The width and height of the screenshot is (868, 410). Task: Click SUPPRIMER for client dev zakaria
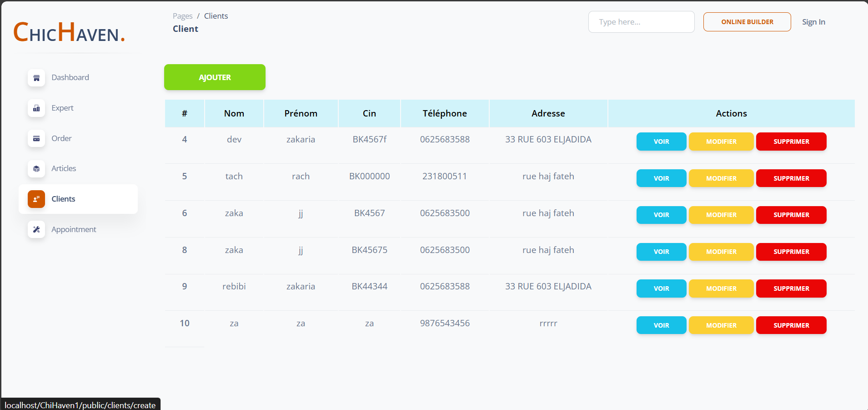tap(791, 142)
